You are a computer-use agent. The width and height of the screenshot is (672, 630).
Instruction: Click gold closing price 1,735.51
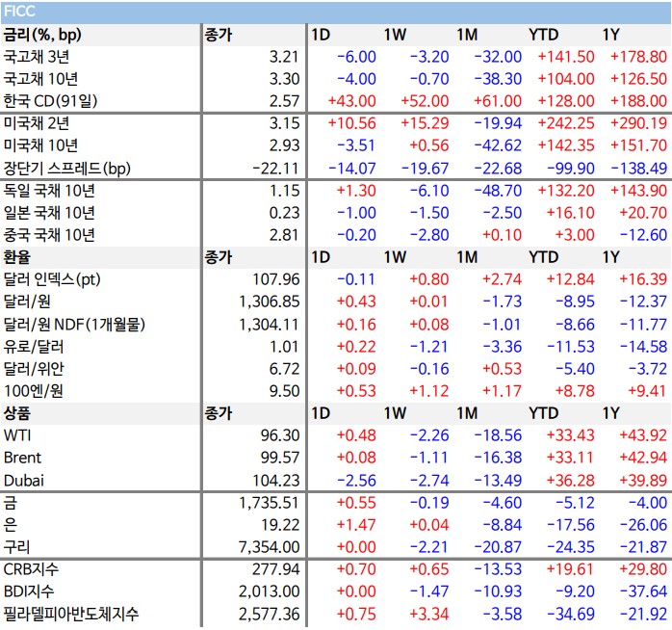[x=270, y=503]
